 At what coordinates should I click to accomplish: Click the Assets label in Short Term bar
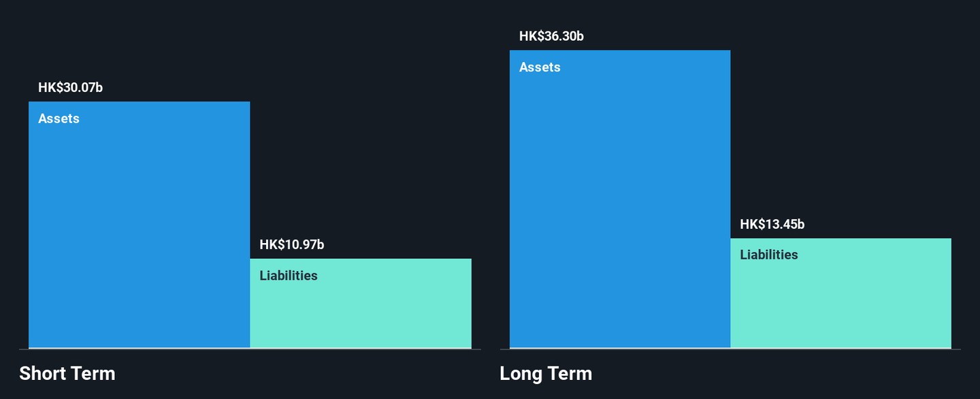coord(59,118)
